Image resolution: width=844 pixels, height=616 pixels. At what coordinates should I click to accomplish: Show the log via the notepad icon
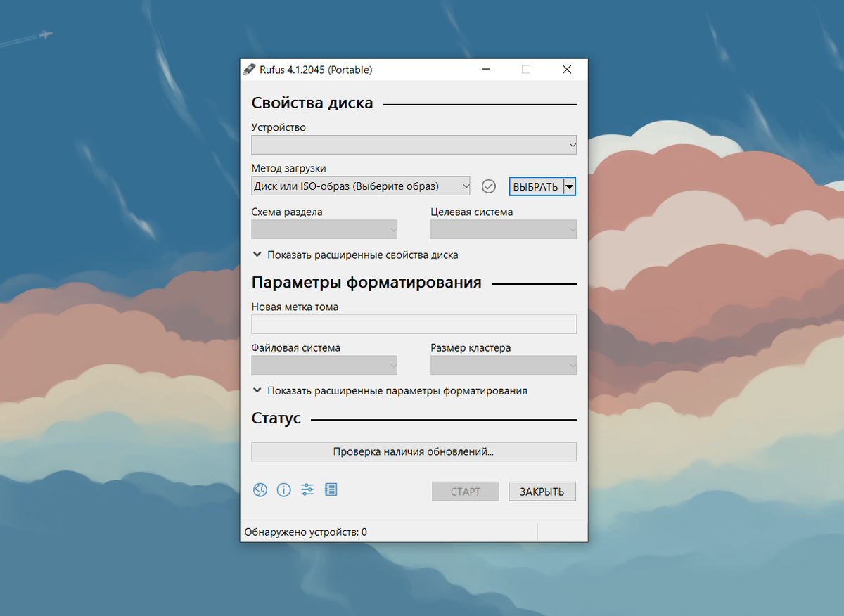coord(331,489)
